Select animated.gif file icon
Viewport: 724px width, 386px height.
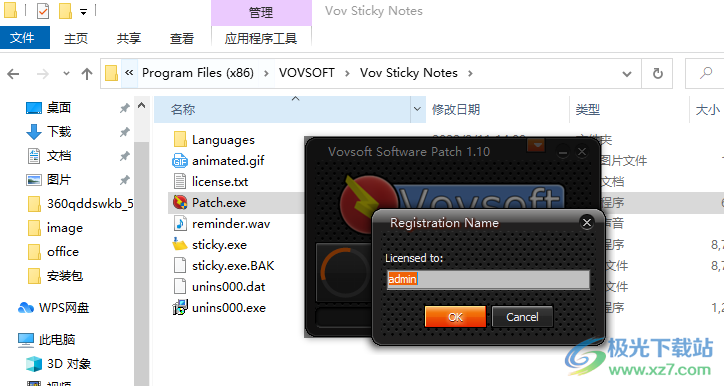point(180,161)
